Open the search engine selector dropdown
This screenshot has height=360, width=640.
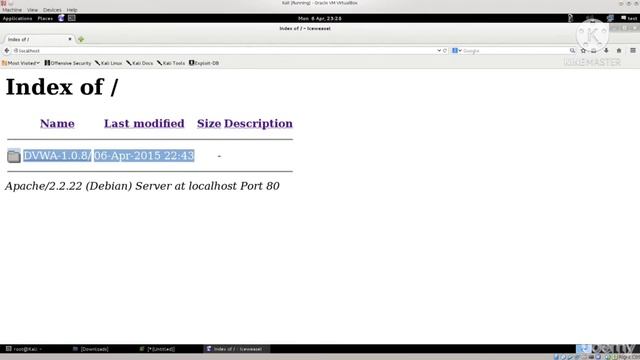456,51
